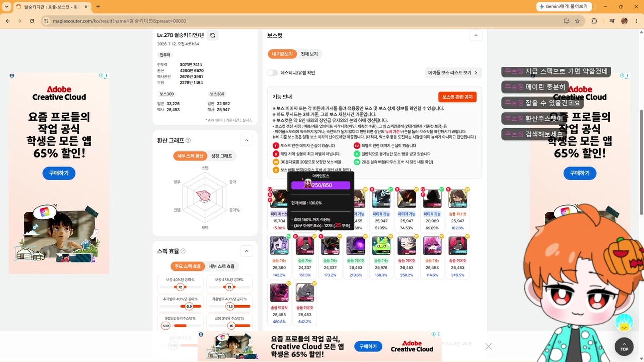Open purple orb boss card showing 210.6%
Screen dimensions: 644x362
coord(356,256)
